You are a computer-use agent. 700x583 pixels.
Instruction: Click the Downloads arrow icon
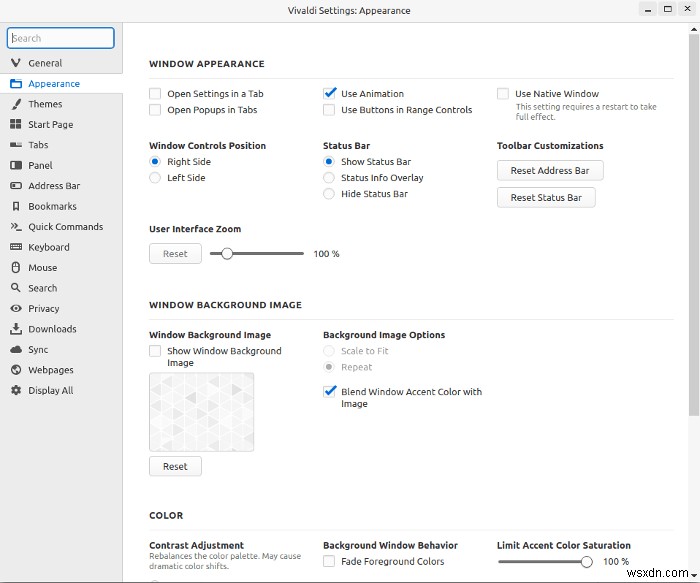tap(16, 329)
